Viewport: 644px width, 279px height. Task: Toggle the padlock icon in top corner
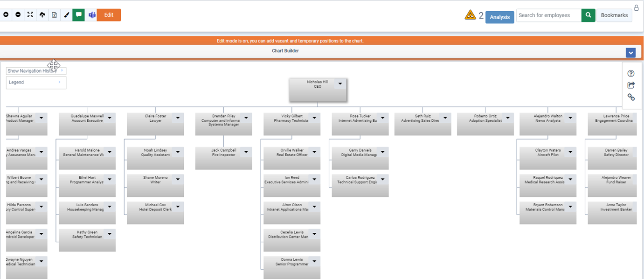coord(637,7)
